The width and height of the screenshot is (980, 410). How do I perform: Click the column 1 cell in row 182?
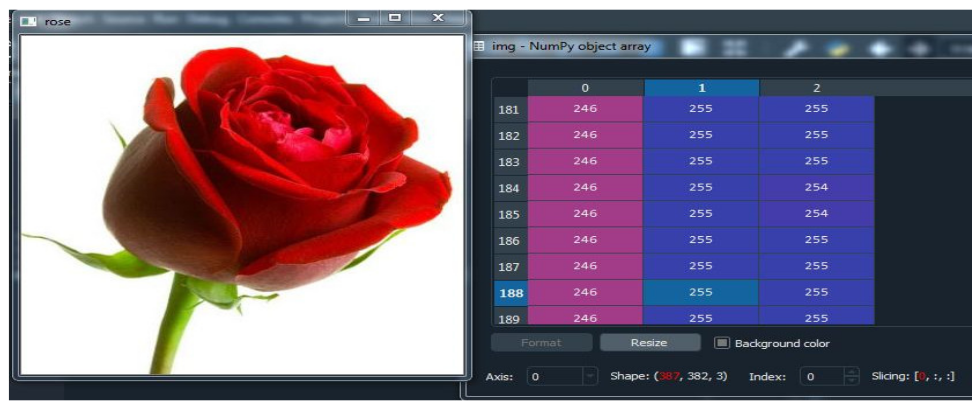click(x=701, y=135)
